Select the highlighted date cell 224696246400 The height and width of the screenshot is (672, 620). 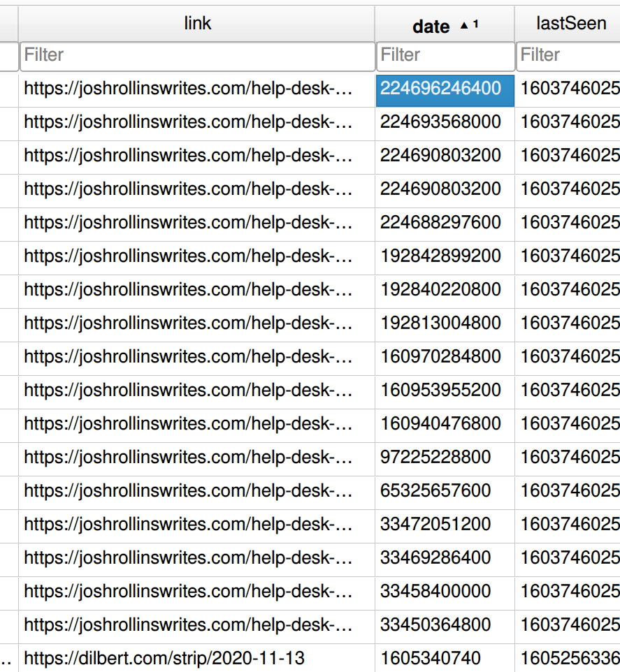click(x=445, y=90)
